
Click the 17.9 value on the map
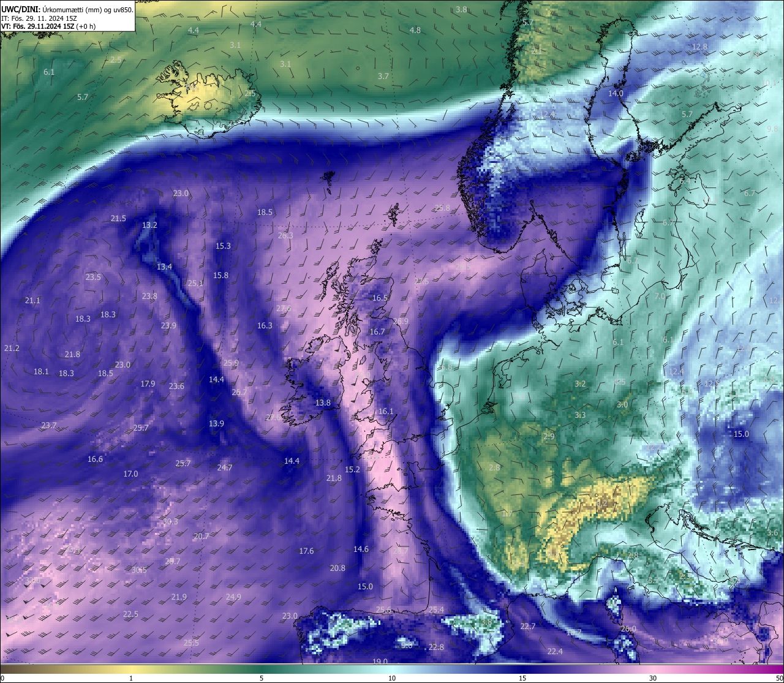[148, 383]
